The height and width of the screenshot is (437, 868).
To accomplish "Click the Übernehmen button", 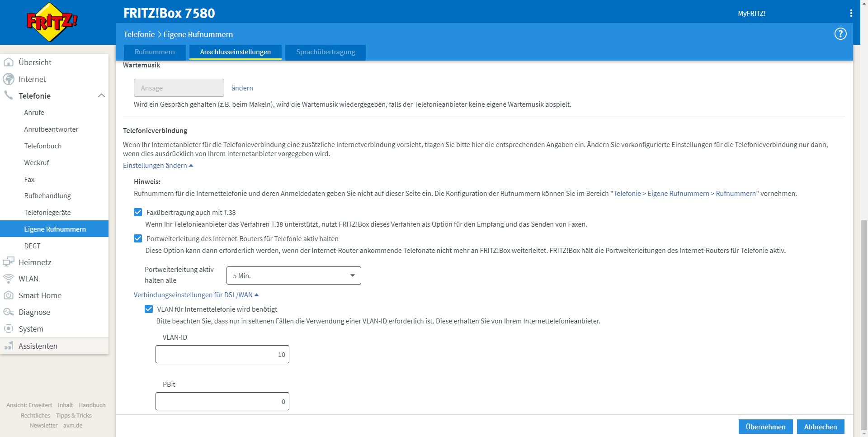I will pos(765,427).
